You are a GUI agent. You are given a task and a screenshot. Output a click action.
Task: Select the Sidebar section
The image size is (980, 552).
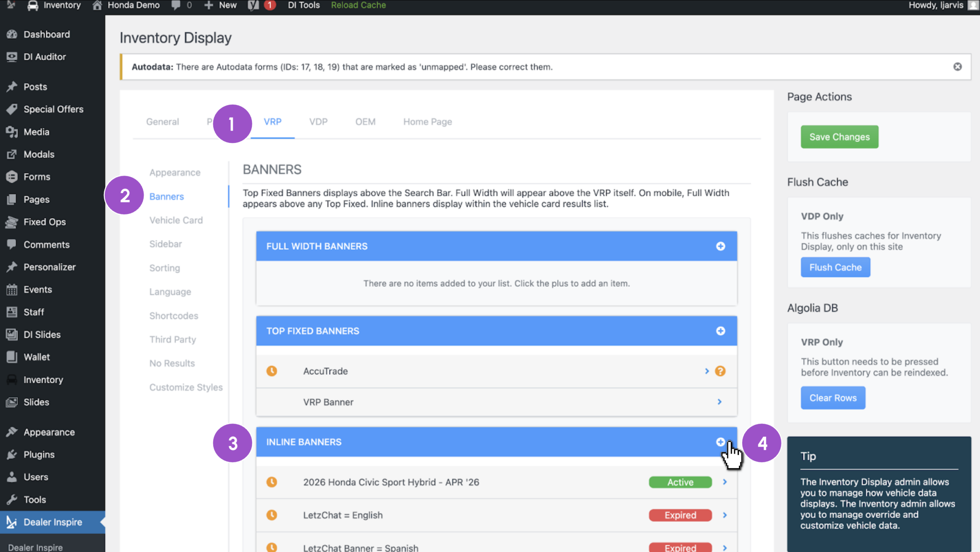tap(165, 244)
